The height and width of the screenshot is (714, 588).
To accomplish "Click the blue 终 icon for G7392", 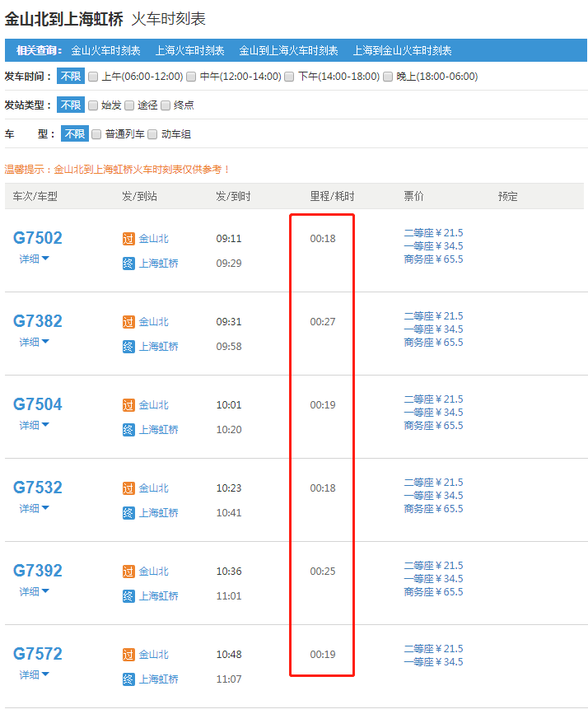I will click(128, 596).
